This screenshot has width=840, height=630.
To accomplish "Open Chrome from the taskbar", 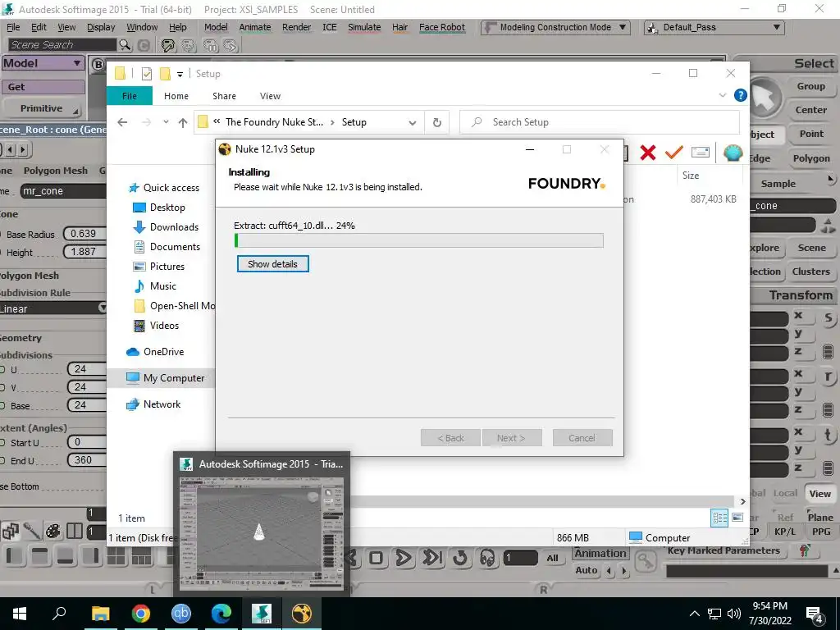I will (141, 614).
